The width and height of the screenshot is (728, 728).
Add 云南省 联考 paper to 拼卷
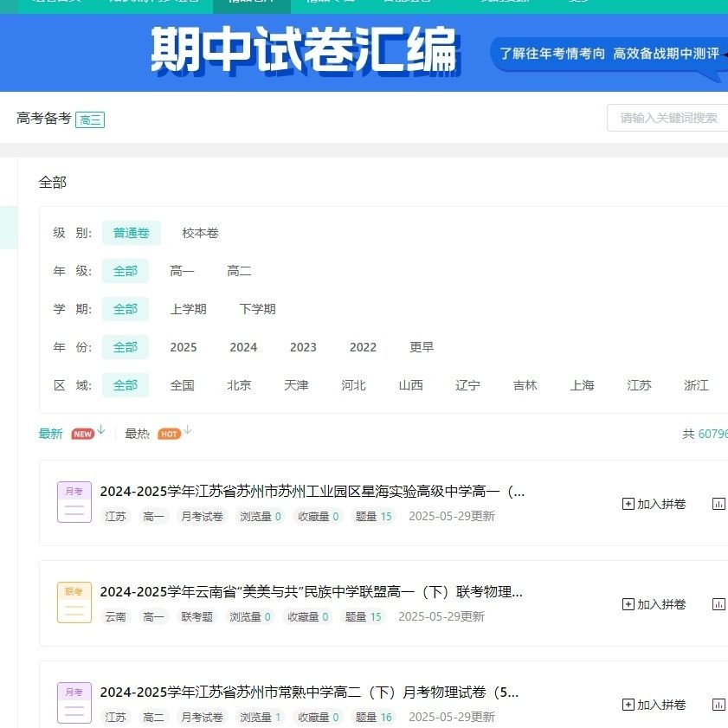pos(654,604)
